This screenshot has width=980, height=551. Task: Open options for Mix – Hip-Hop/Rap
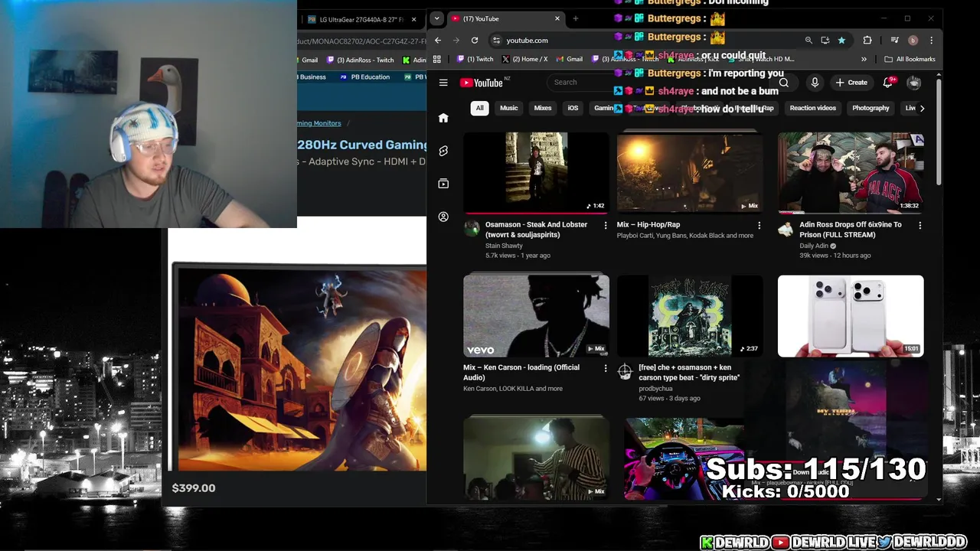coord(759,225)
